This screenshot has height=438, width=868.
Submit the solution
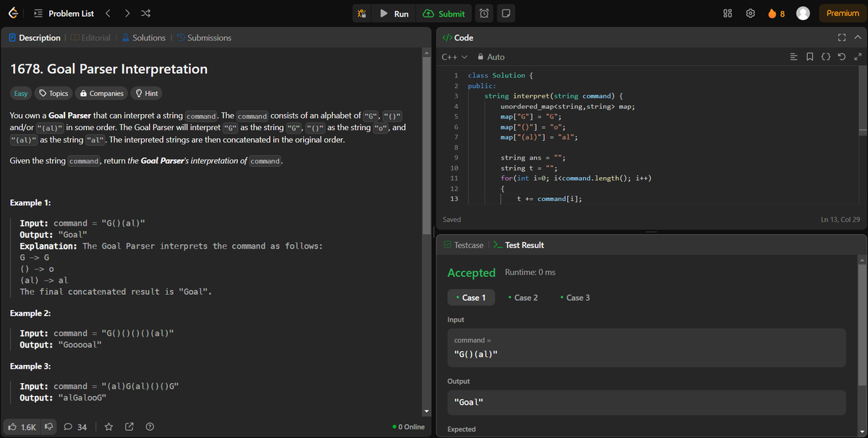coord(444,12)
